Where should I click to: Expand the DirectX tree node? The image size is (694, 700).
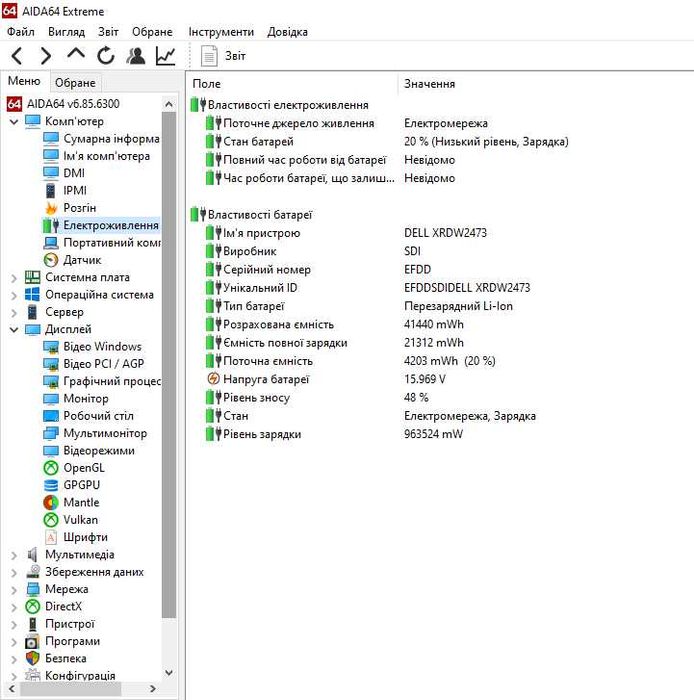click(14, 607)
